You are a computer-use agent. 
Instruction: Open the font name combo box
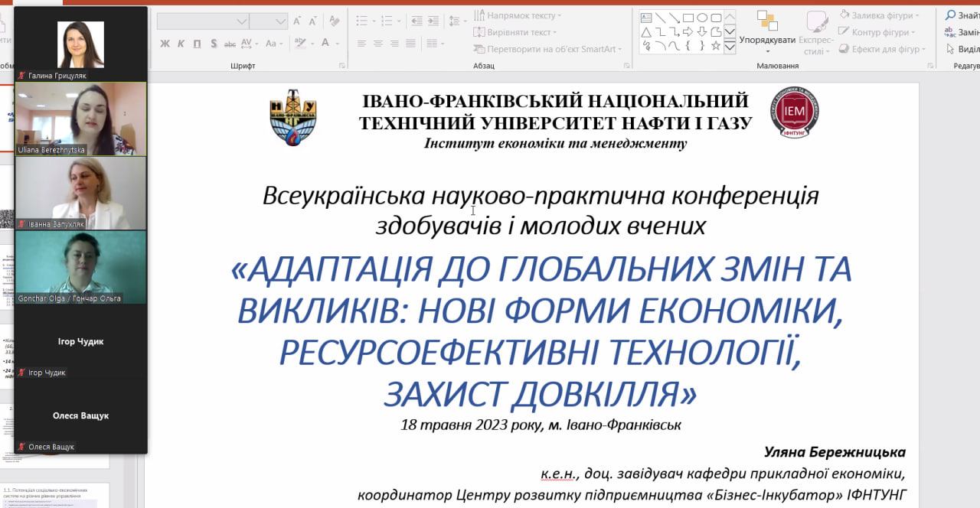(201, 21)
